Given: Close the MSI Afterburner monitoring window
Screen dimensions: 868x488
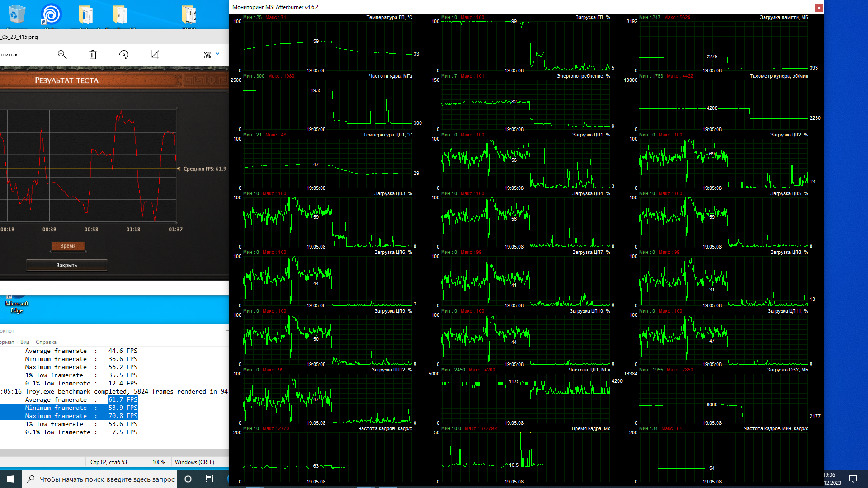Looking at the screenshot, I should (x=818, y=7).
